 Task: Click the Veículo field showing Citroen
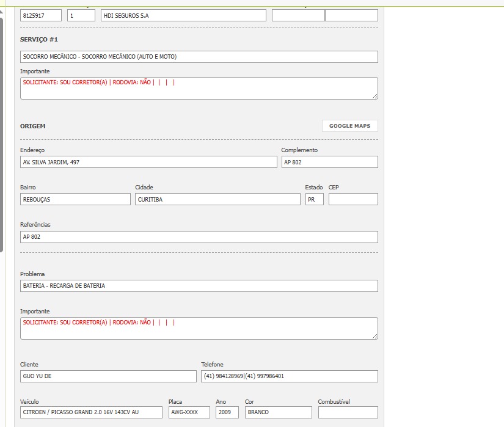click(91, 412)
